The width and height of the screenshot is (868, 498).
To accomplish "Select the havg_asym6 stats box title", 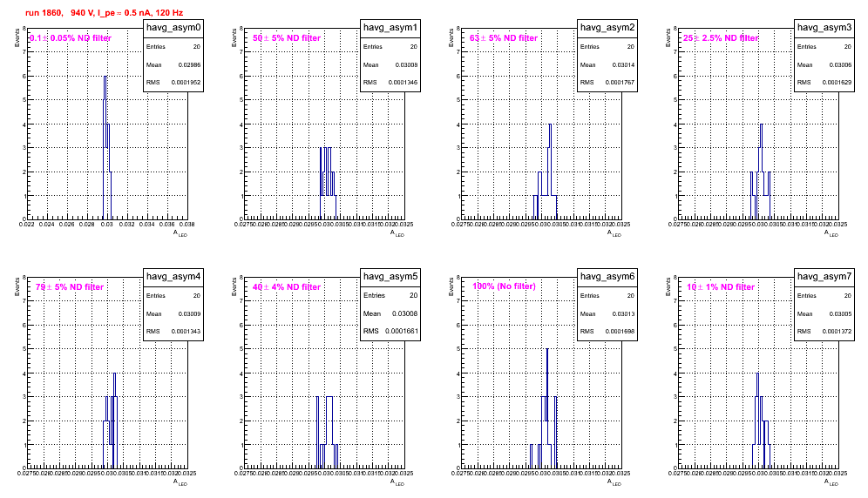I will tap(607, 277).
